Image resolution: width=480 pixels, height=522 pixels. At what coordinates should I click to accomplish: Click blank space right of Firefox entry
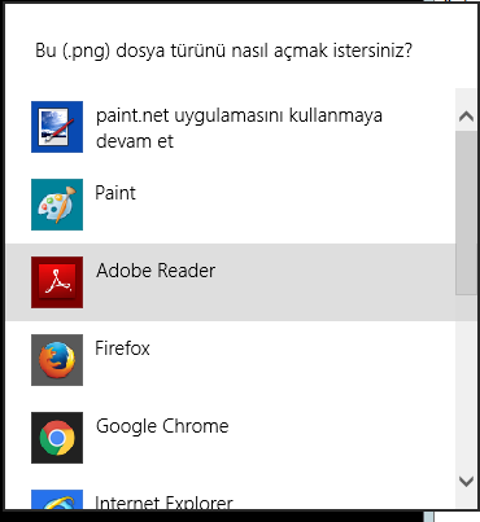point(300,360)
